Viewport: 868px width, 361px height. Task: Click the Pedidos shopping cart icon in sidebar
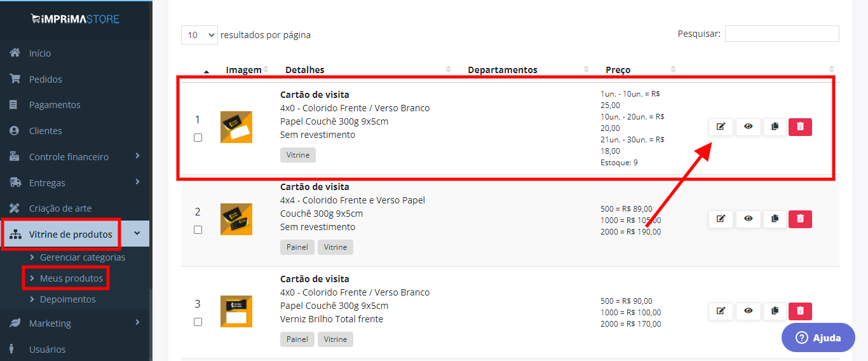pyautogui.click(x=15, y=79)
